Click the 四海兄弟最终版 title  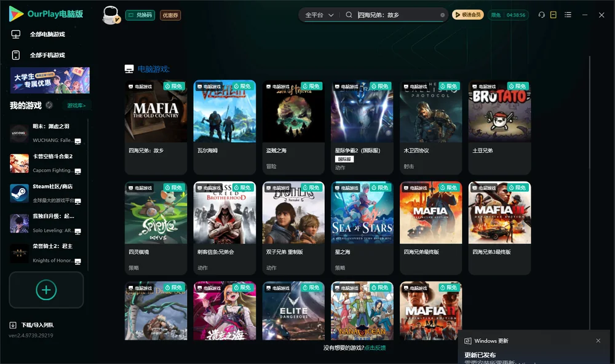422,252
